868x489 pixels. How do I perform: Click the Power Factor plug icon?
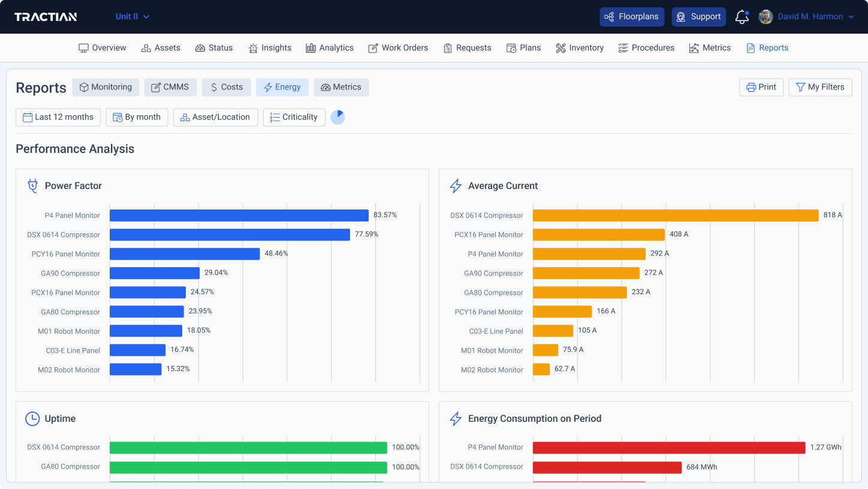tap(32, 185)
